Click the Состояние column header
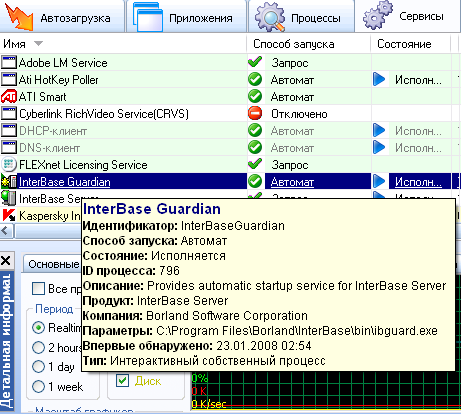This screenshot has height=414, width=461. [410, 44]
